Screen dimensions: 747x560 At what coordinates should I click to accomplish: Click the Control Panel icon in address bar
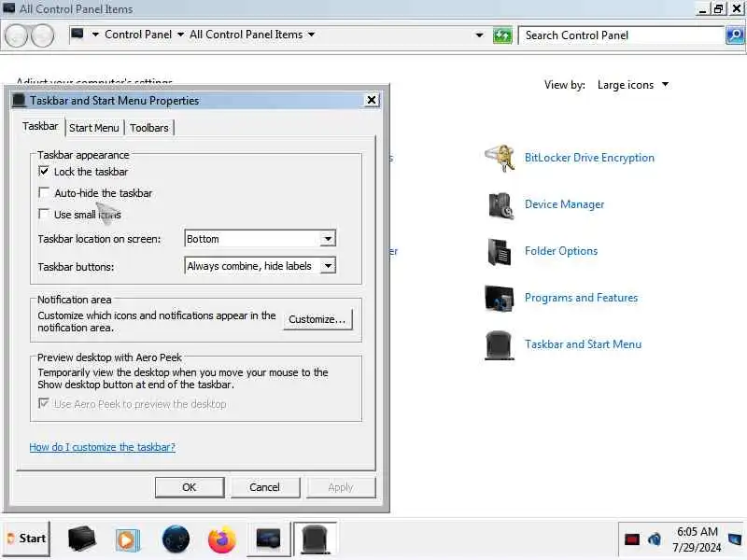78,35
